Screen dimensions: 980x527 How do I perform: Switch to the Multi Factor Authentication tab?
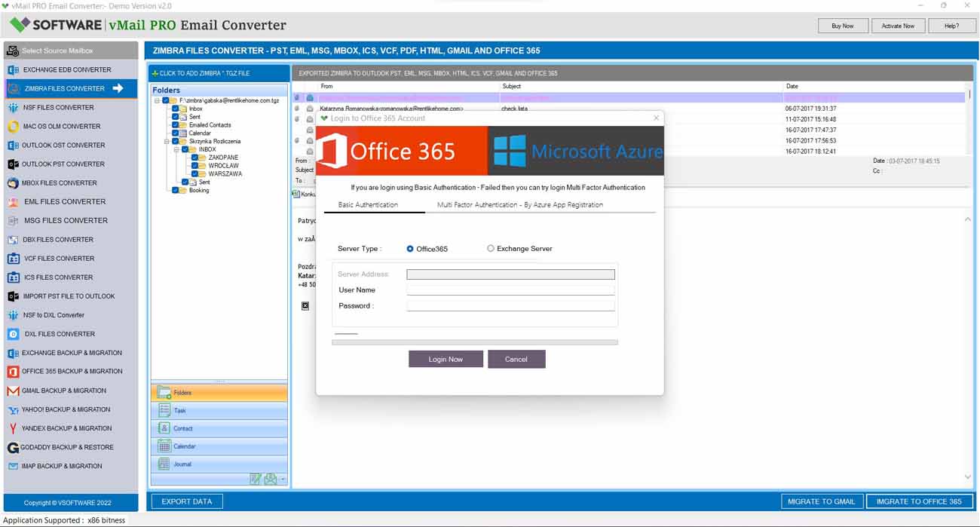point(519,204)
